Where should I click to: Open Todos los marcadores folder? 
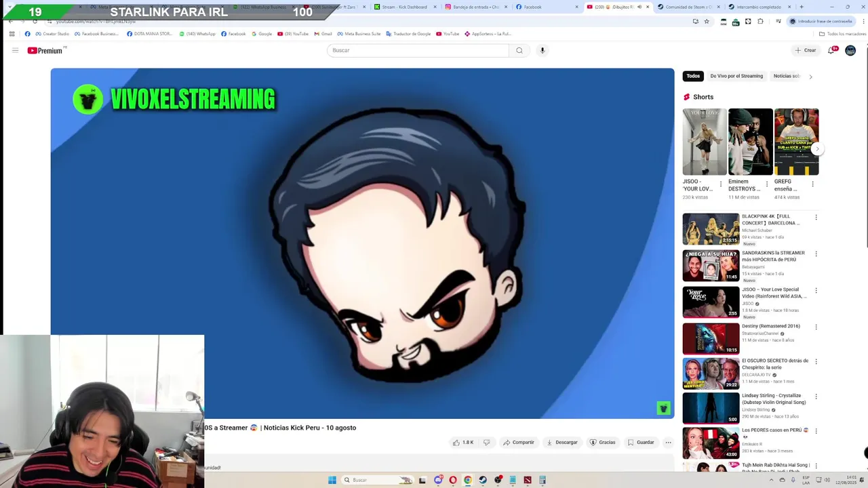pos(842,34)
